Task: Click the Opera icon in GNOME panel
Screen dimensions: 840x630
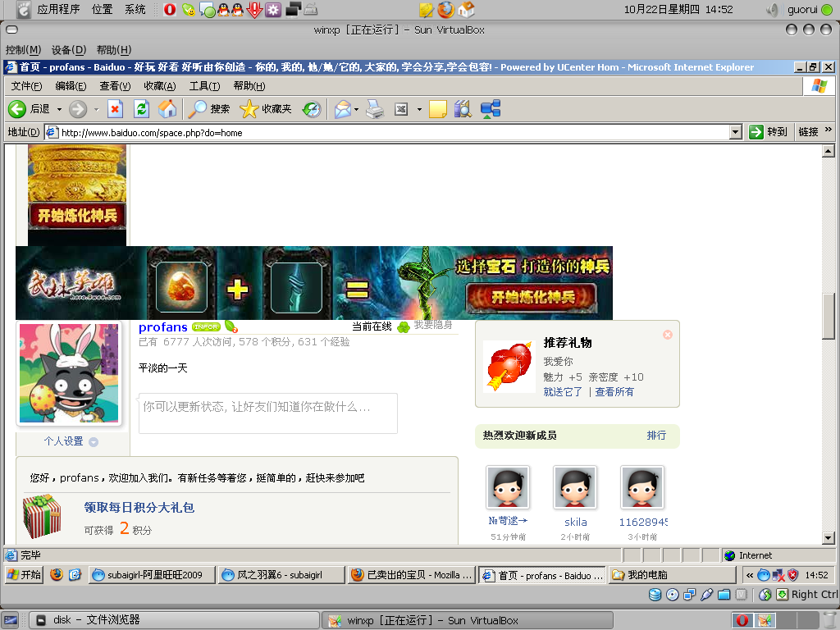Action: click(169, 9)
